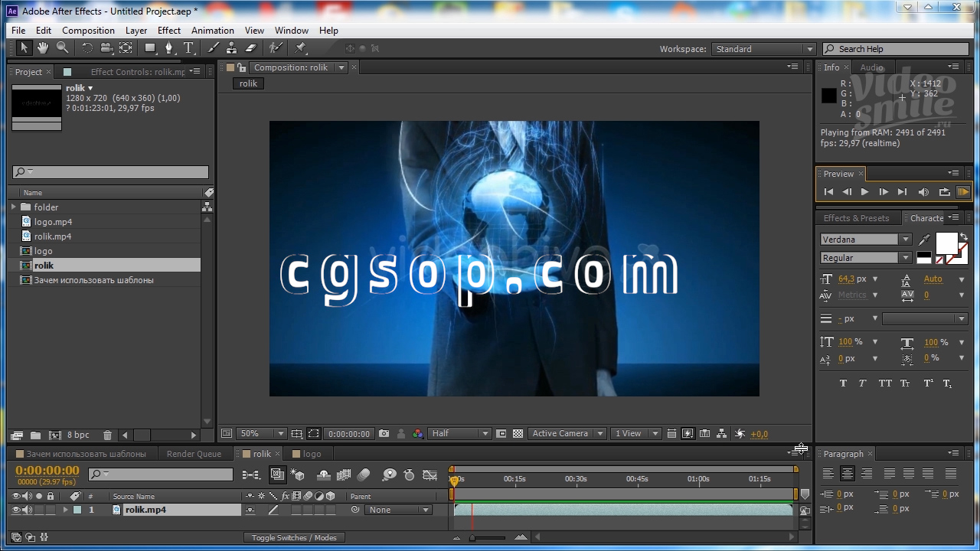Open the Verdana font family dropdown
The image size is (980, 551).
[x=866, y=240]
